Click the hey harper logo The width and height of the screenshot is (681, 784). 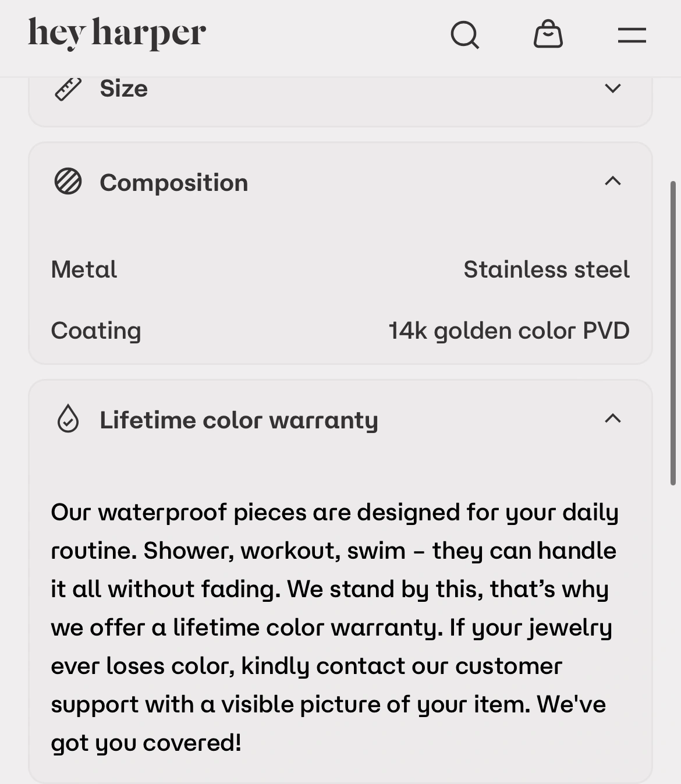point(117,34)
